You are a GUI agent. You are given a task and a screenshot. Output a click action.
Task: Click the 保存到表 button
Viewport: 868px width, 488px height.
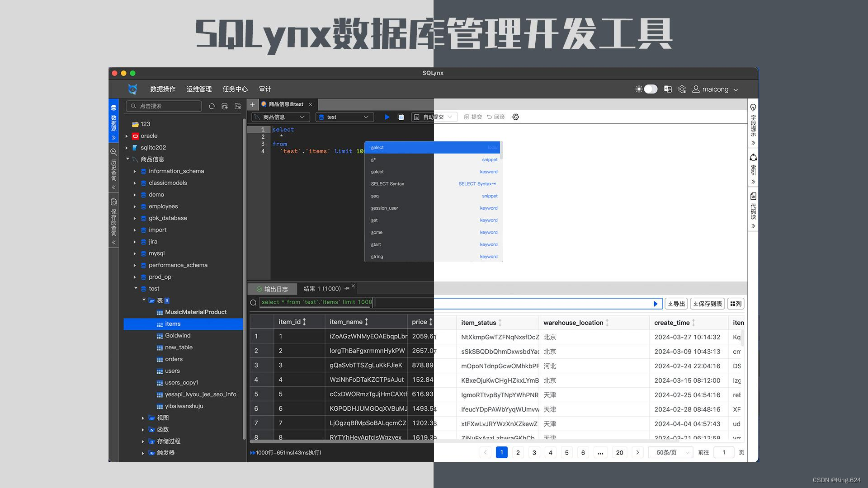pyautogui.click(x=708, y=304)
